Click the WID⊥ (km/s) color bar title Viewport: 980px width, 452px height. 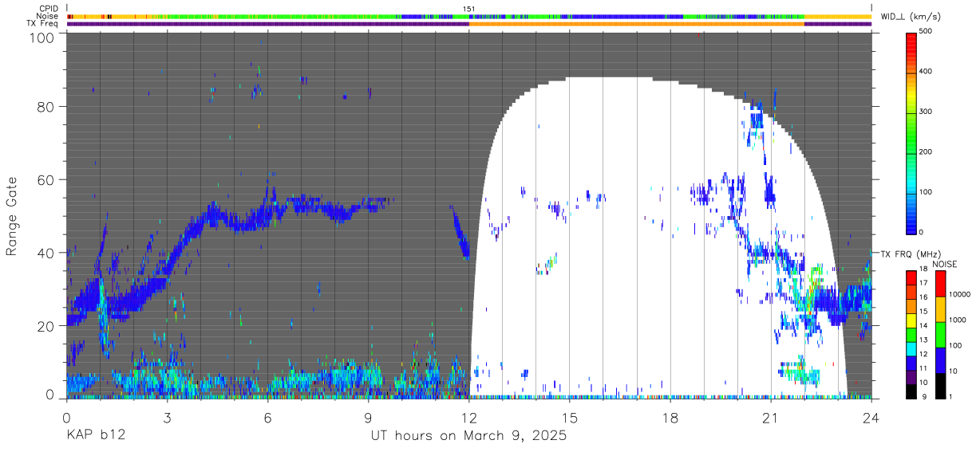(x=912, y=17)
